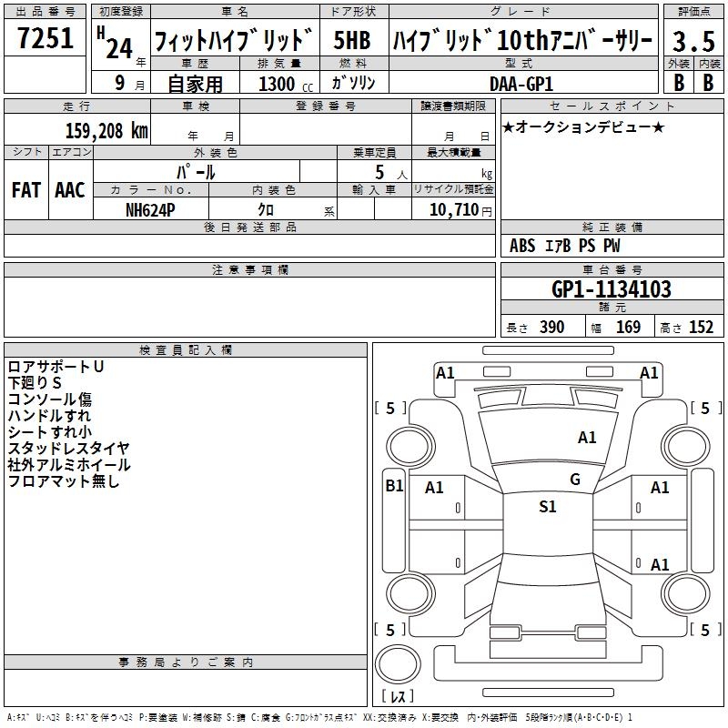Click the B1 mark on left side

pyautogui.click(x=394, y=486)
